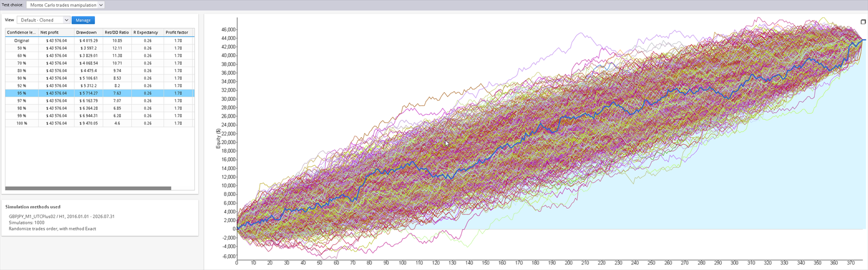Click the R Expectancy column header
The height and width of the screenshot is (270, 868).
click(x=148, y=33)
